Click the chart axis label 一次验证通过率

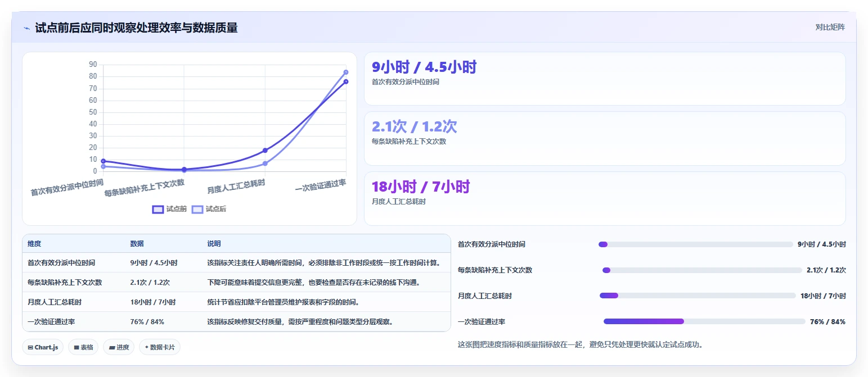click(x=321, y=186)
